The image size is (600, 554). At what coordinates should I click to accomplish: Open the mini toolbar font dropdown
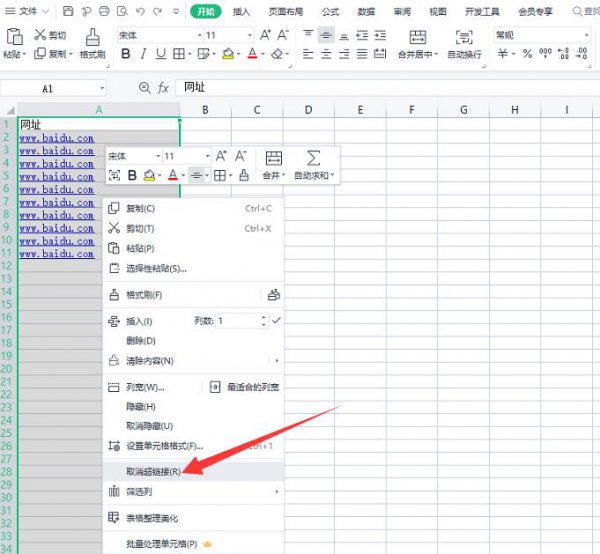click(158, 156)
